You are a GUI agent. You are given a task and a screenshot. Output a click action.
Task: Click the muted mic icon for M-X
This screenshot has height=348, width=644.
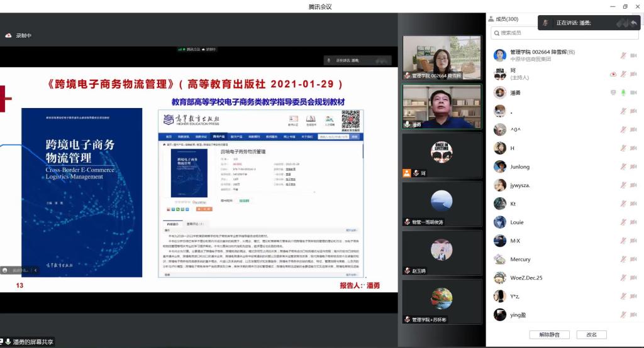point(623,241)
